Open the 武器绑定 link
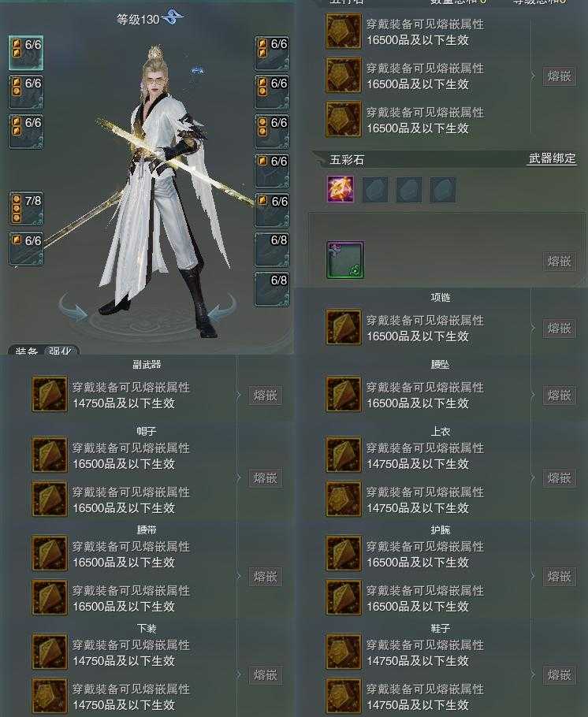 [552, 158]
